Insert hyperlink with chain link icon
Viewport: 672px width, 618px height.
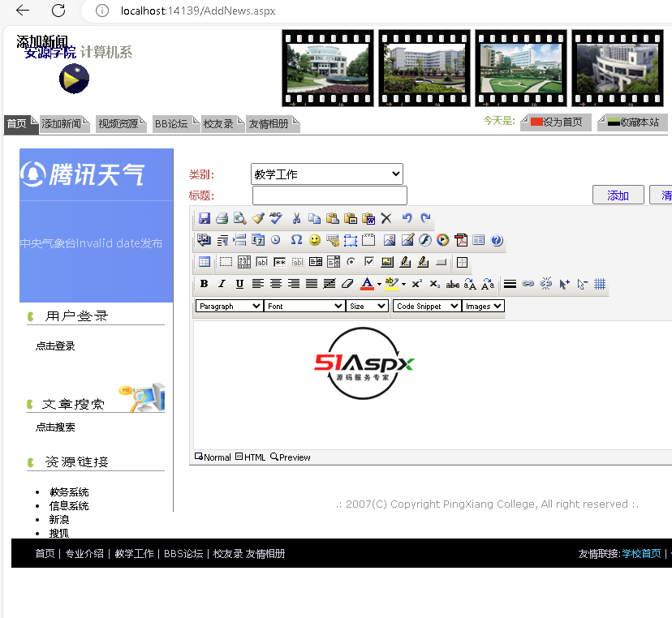coord(528,284)
